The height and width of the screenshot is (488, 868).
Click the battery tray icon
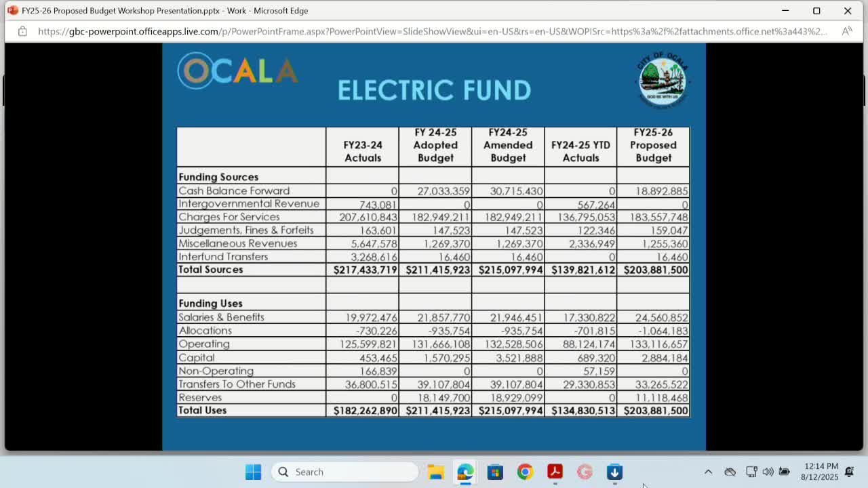click(x=784, y=472)
